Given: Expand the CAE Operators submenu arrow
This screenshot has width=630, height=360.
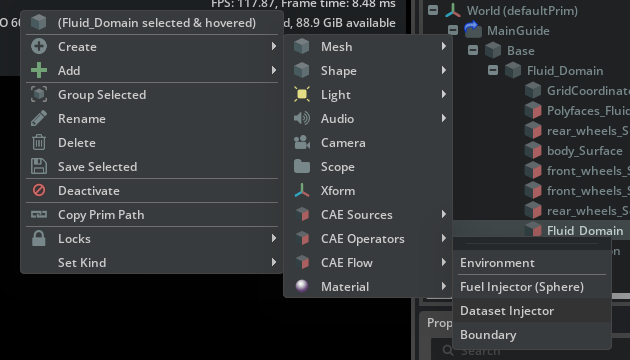Looking at the screenshot, I should point(444,238).
